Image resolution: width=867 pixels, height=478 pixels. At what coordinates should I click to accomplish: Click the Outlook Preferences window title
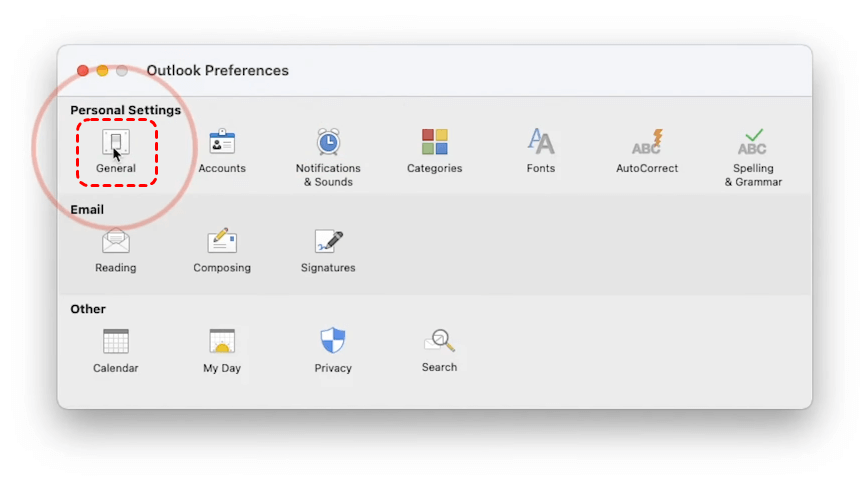(217, 71)
